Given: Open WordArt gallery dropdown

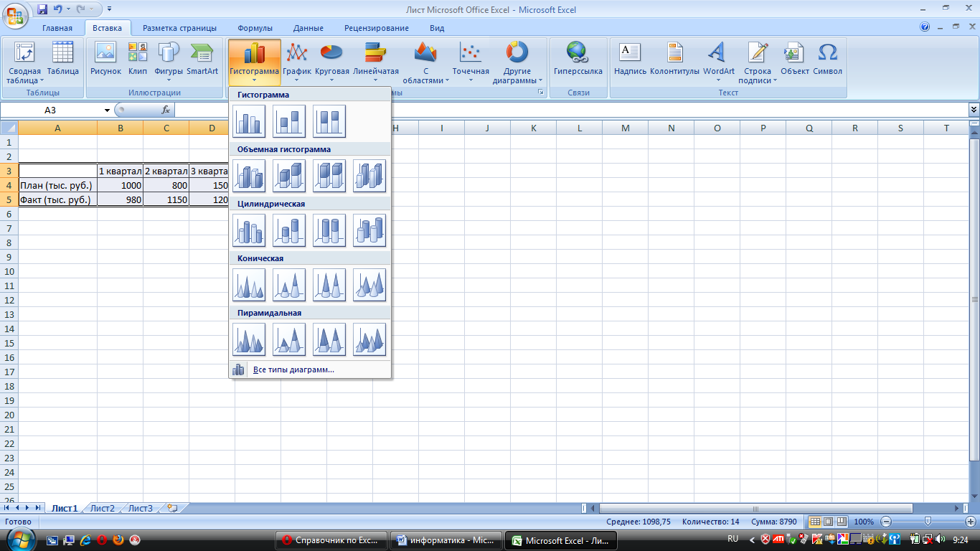Looking at the screenshot, I should tap(718, 63).
